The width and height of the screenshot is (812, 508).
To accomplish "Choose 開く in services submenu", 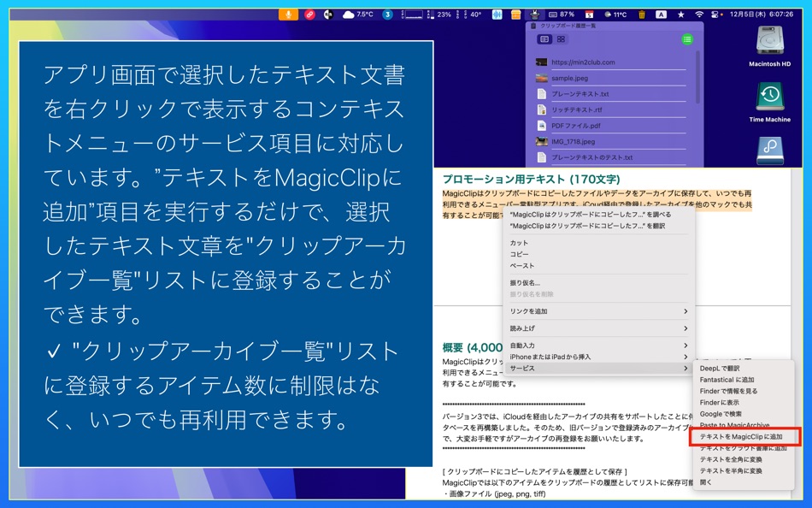I will pyautogui.click(x=744, y=482).
